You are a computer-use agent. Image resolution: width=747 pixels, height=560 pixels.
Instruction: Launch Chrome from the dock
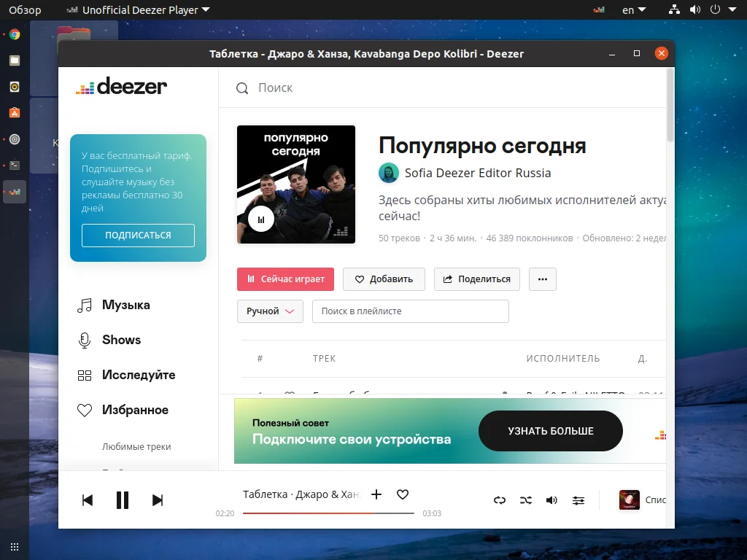[15, 34]
